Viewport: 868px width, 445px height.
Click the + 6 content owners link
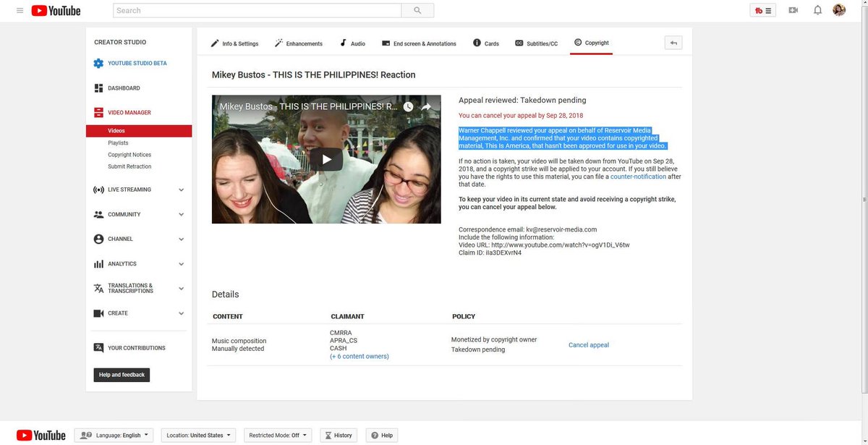[x=359, y=356]
